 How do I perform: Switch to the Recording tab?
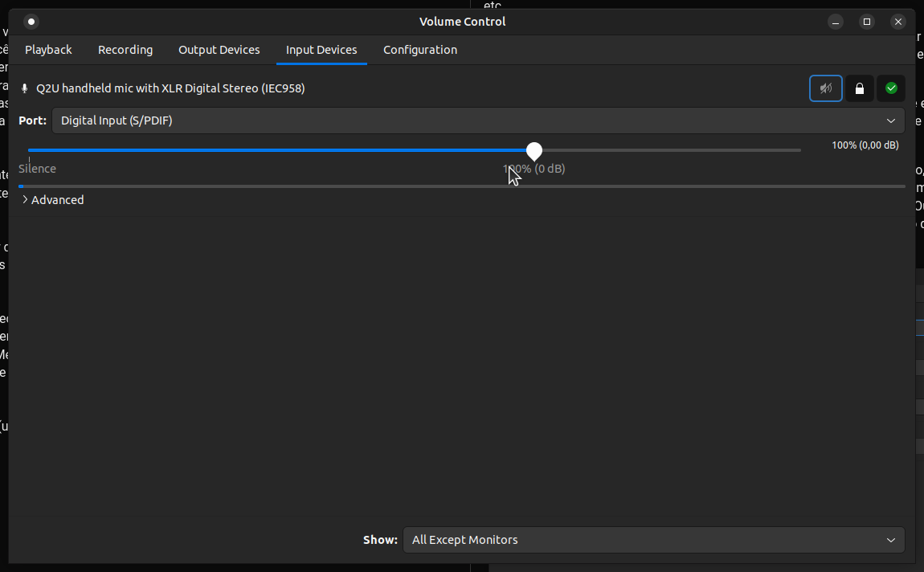coord(125,50)
